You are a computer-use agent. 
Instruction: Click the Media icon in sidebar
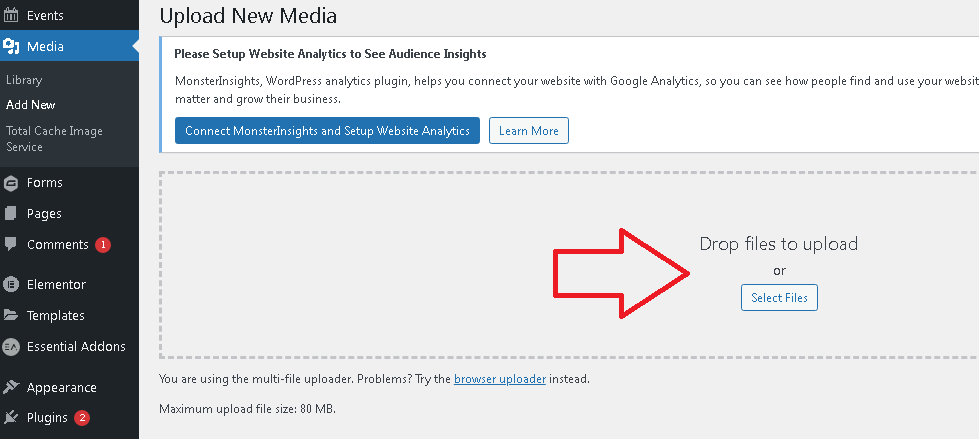pos(11,46)
